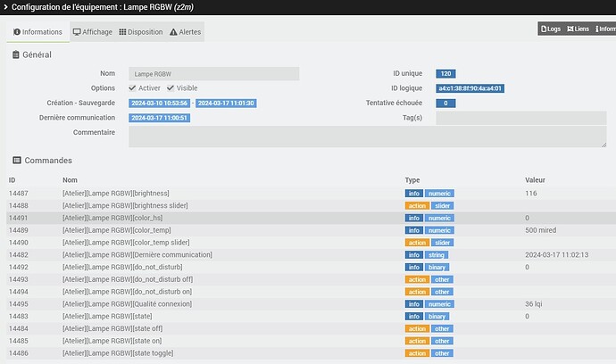The height and width of the screenshot is (364, 616).
Task: Click the Dernière communication timestamp in Général
Action: (160, 118)
